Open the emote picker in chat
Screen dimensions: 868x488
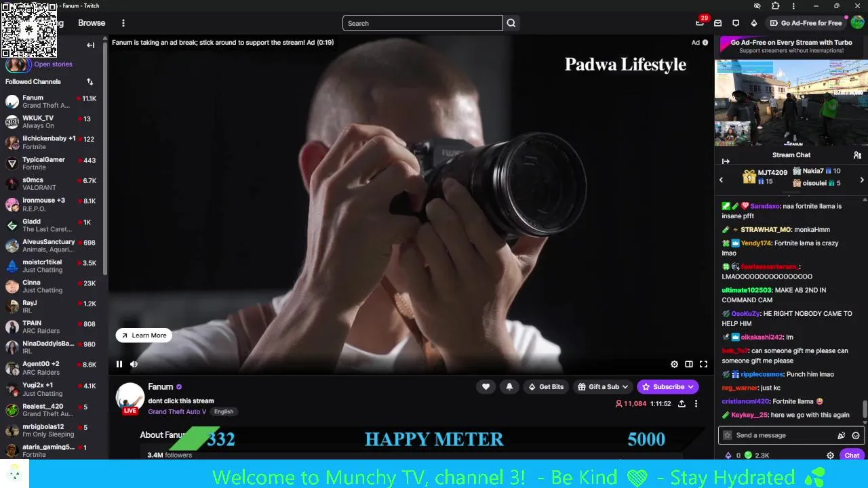[856, 436]
